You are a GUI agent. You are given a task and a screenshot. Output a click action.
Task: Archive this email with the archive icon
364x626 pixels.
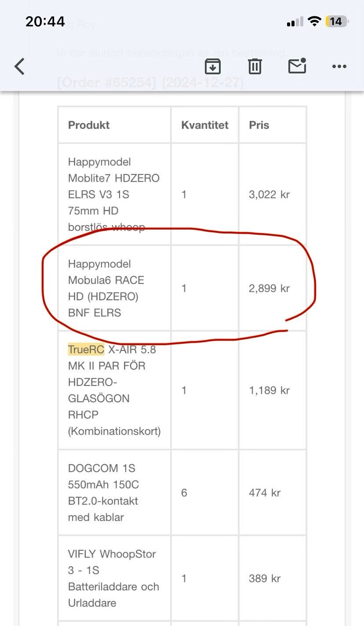click(x=213, y=66)
